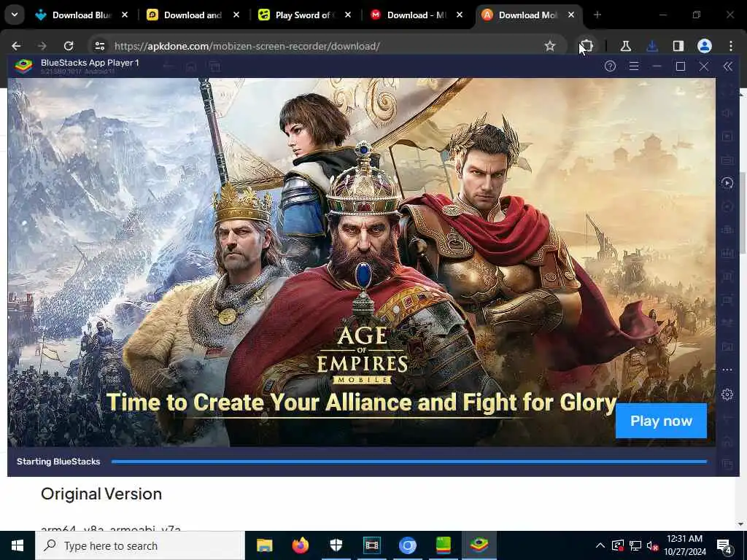Click BlueStacks taskbar icon
The width and height of the screenshot is (747, 560).
pyautogui.click(x=479, y=545)
